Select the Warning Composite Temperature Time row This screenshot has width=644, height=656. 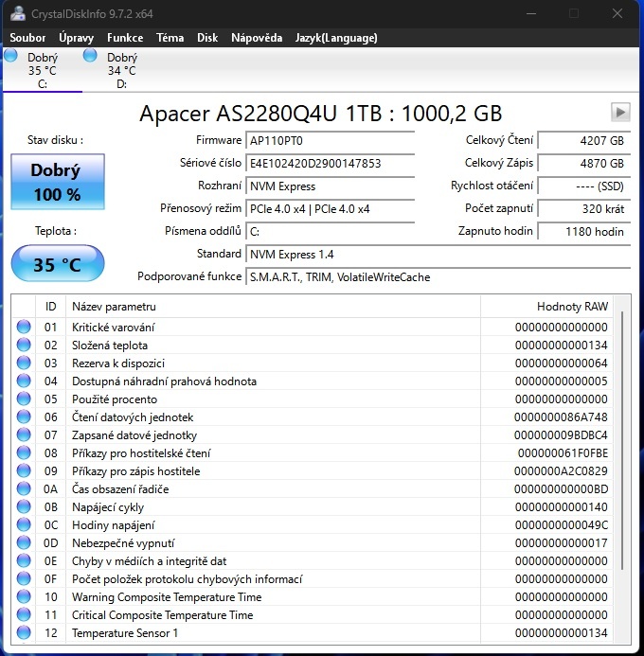click(312, 596)
